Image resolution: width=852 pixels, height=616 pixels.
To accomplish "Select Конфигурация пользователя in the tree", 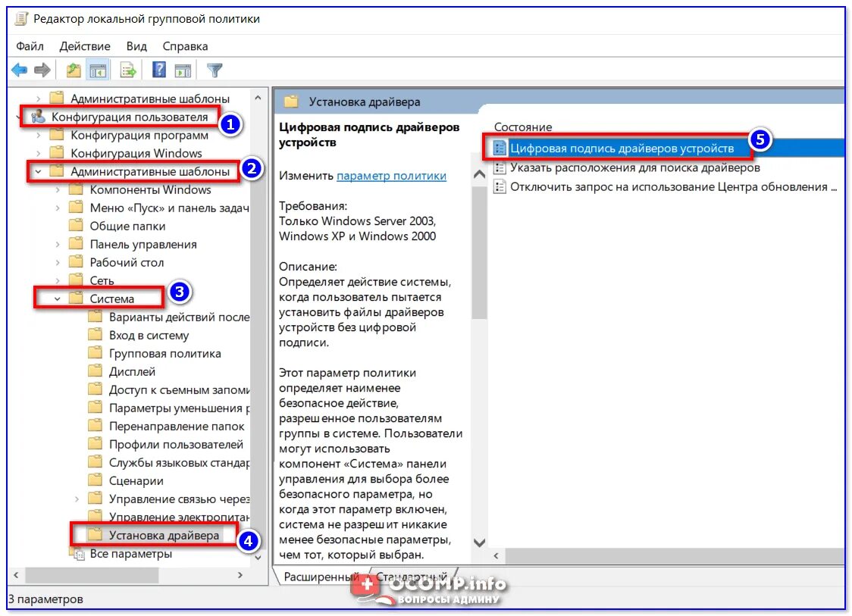I will pyautogui.click(x=130, y=117).
